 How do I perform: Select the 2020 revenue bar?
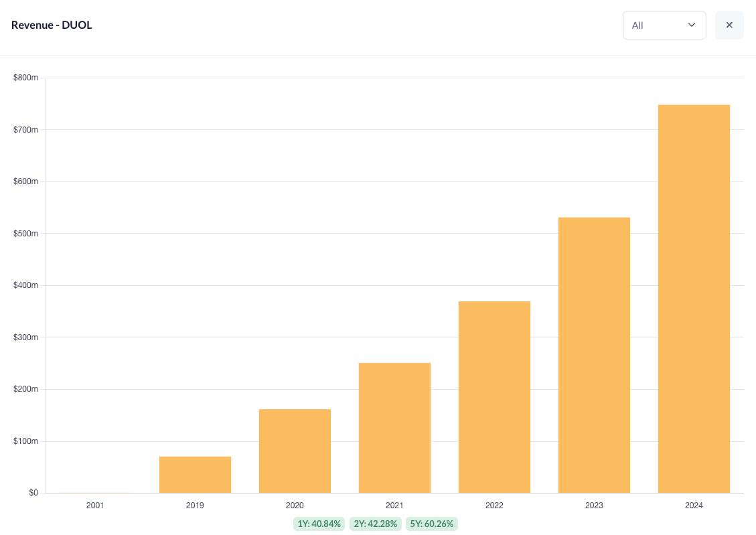coord(295,451)
